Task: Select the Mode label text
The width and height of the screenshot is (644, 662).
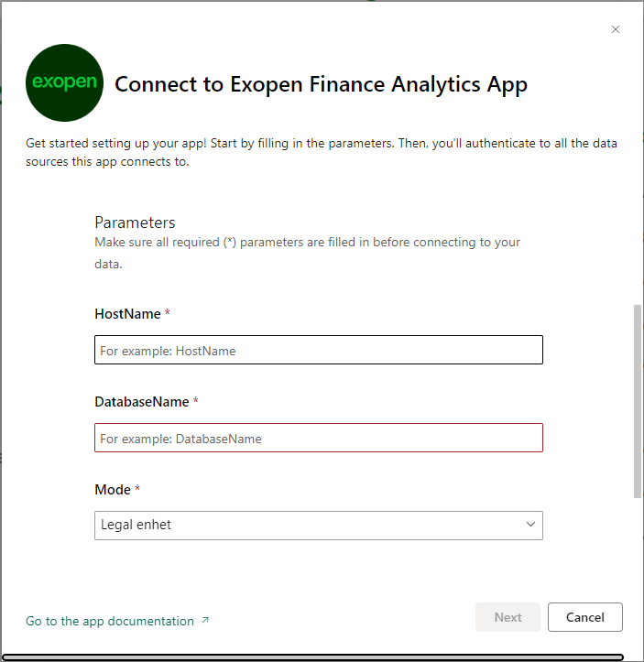Action: pyautogui.click(x=113, y=490)
